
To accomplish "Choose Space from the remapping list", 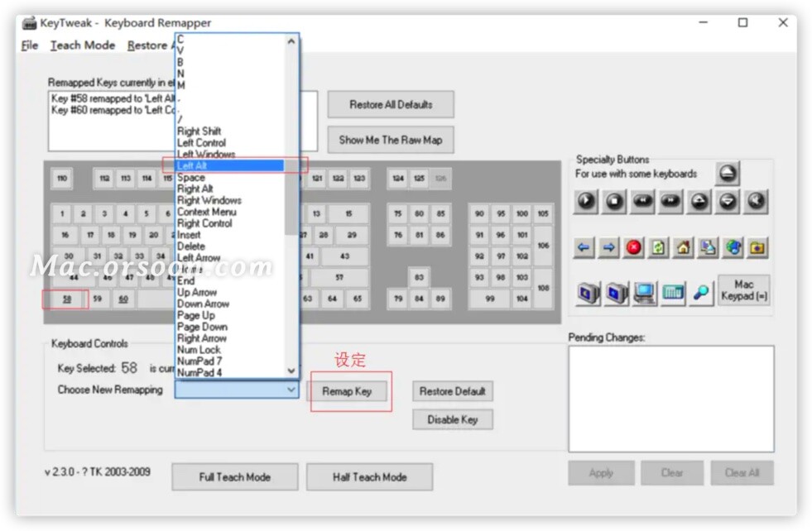I will coord(229,178).
